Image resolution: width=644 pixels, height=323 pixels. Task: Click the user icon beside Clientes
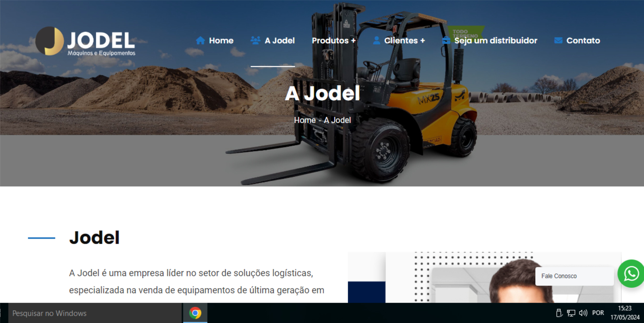pyautogui.click(x=376, y=41)
